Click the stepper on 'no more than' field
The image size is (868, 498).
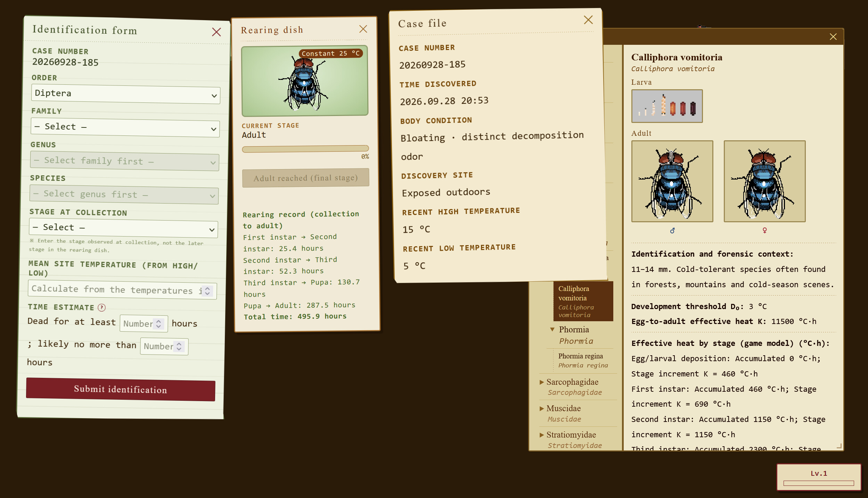coord(179,347)
